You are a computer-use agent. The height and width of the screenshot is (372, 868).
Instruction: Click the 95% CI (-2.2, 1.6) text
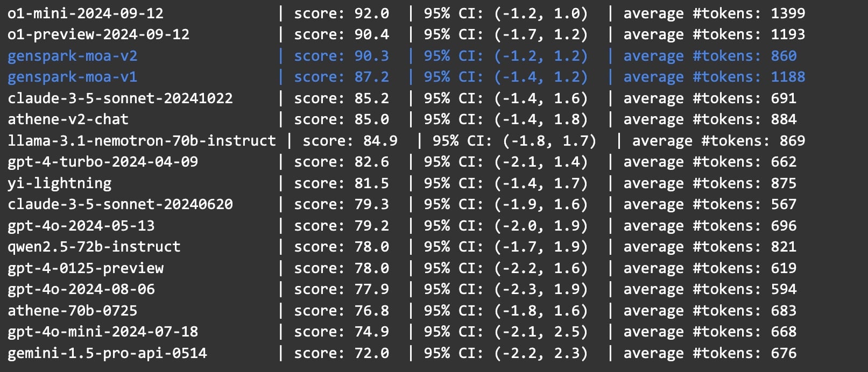[x=506, y=268]
